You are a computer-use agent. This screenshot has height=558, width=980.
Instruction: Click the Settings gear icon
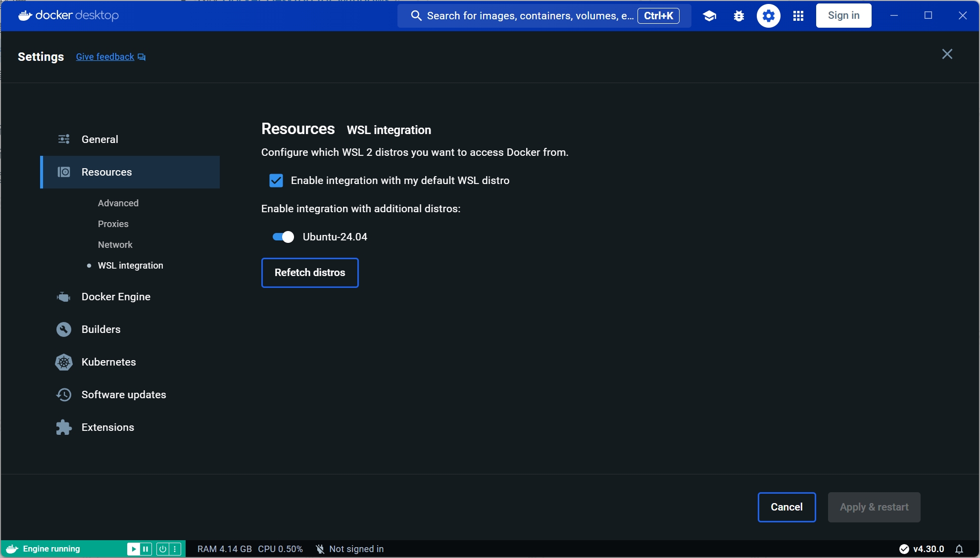(x=768, y=16)
